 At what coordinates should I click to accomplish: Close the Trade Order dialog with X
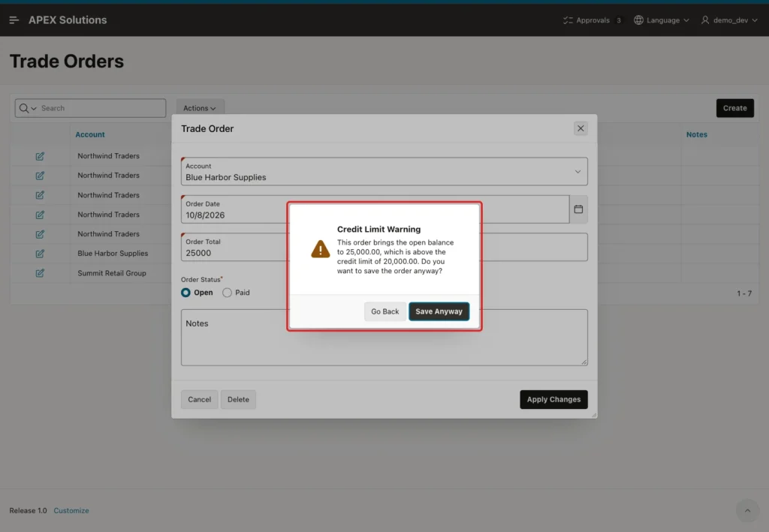click(581, 128)
